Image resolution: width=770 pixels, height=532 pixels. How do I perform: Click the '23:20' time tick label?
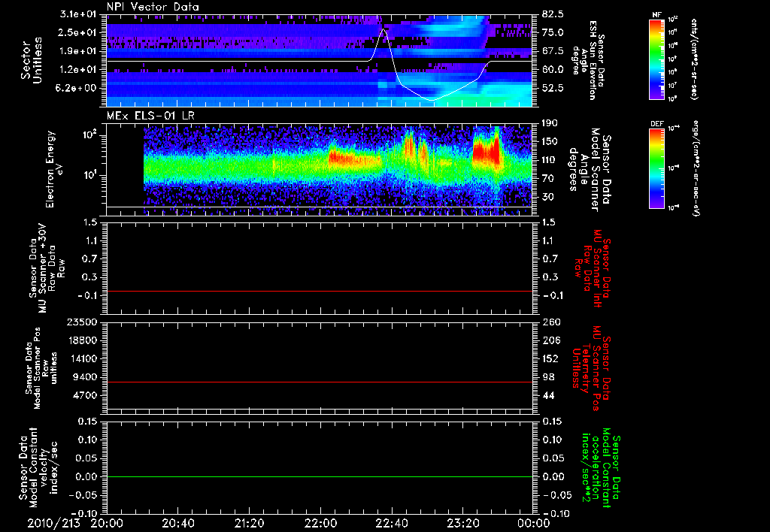(x=462, y=523)
